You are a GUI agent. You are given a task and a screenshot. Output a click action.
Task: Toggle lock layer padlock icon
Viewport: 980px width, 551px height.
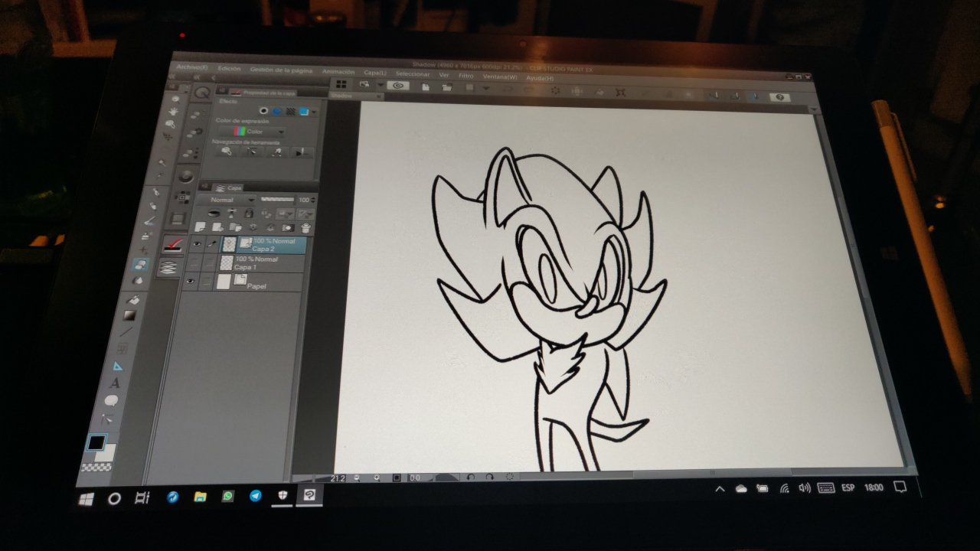249,213
